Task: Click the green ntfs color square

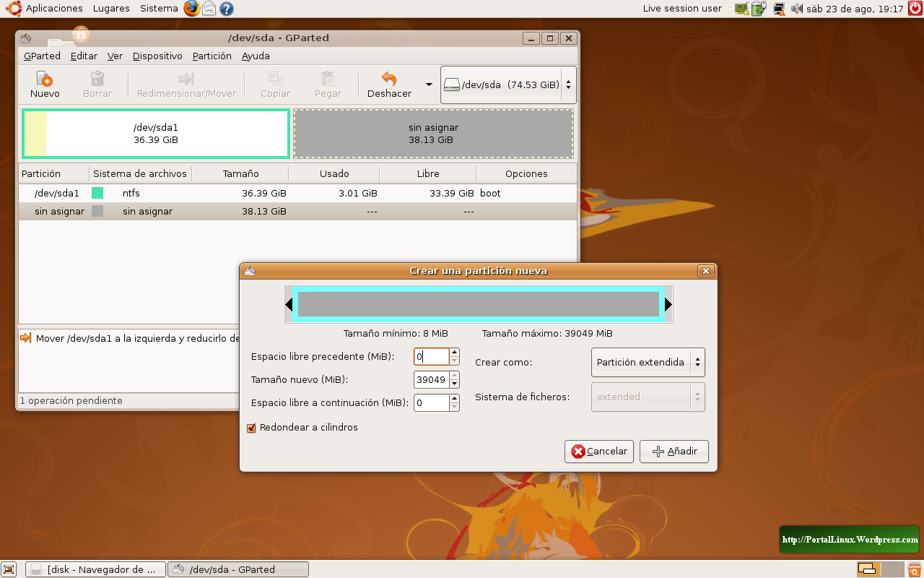Action: tap(97, 193)
